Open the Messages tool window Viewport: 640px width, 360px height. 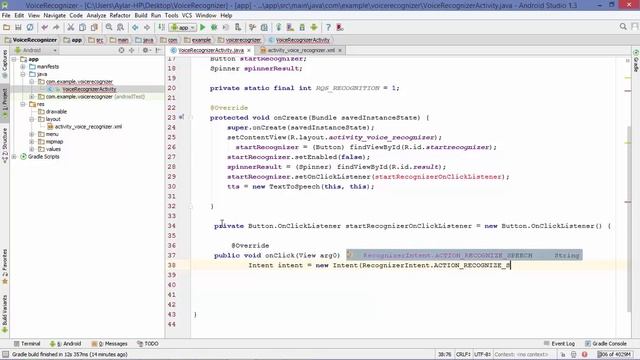pyautogui.click(x=110, y=344)
